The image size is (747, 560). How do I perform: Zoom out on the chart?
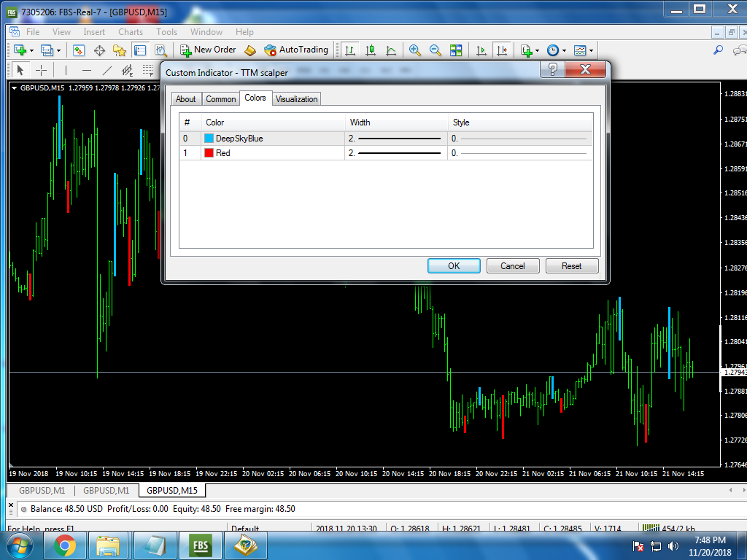tap(435, 50)
